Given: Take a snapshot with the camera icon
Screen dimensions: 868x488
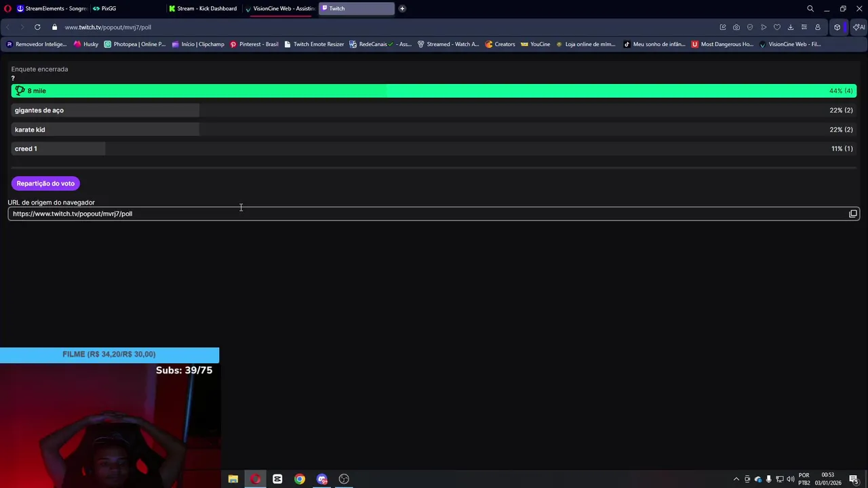Looking at the screenshot, I should [736, 27].
